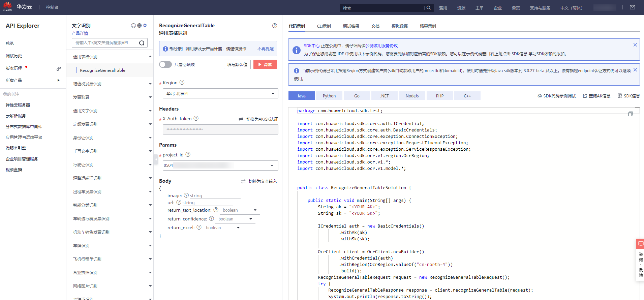The width and height of the screenshot is (644, 300).
Task: Click 查询AK信息 button
Action: pos(596,96)
